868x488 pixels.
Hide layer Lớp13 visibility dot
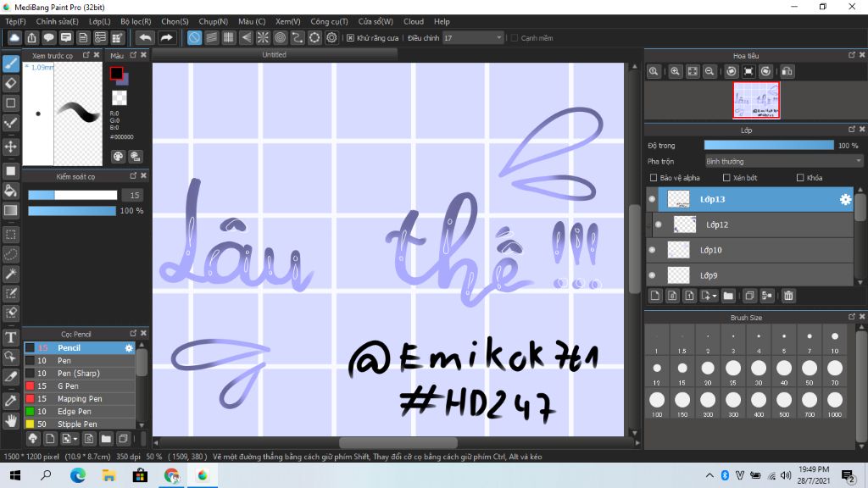(x=652, y=199)
